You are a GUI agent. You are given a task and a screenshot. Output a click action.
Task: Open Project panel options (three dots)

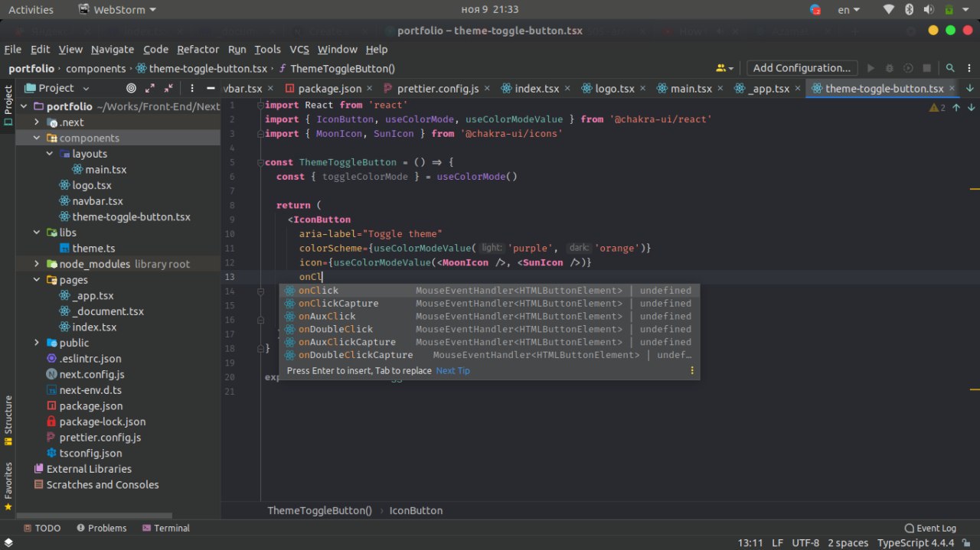(191, 88)
